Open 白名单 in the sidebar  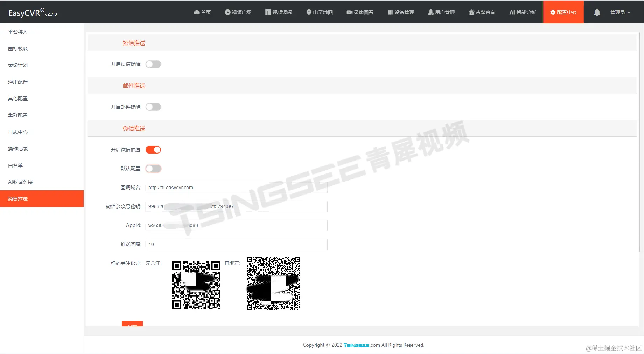42,165
